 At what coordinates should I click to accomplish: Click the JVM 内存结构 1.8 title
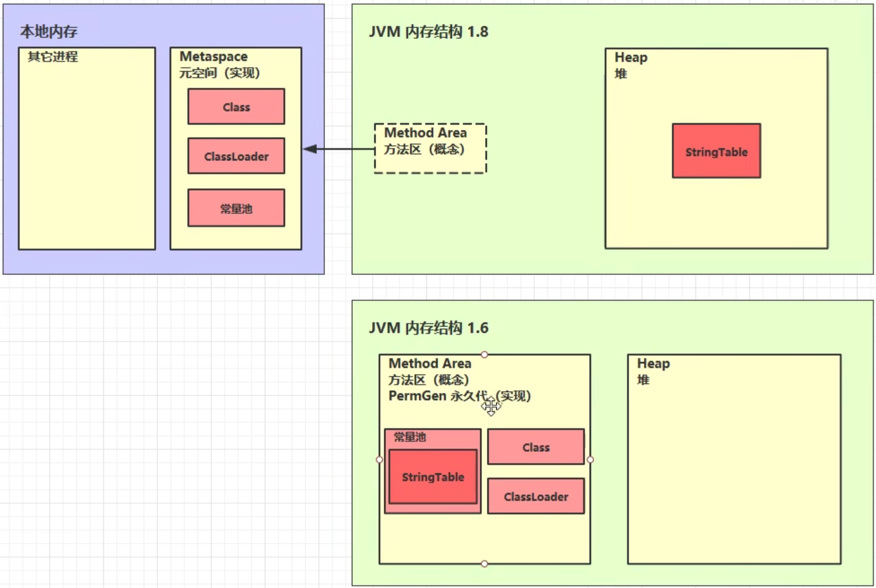click(429, 32)
